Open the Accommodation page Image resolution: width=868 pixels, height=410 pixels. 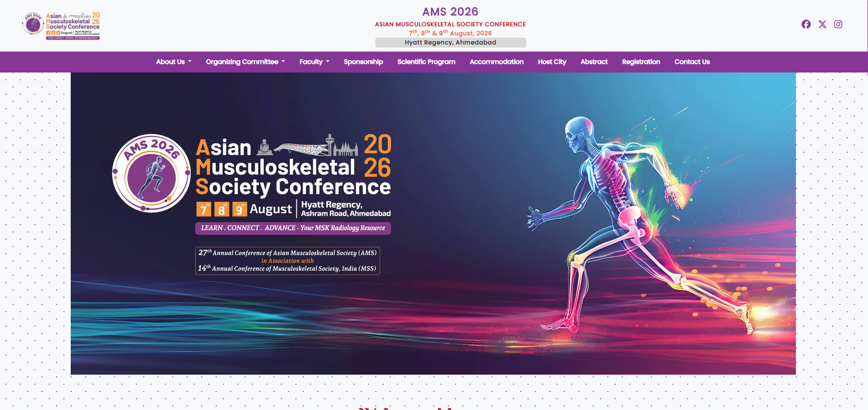pos(496,62)
